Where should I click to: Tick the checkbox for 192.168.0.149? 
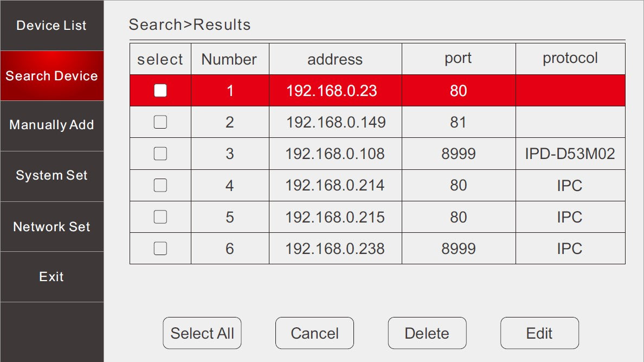pyautogui.click(x=160, y=122)
